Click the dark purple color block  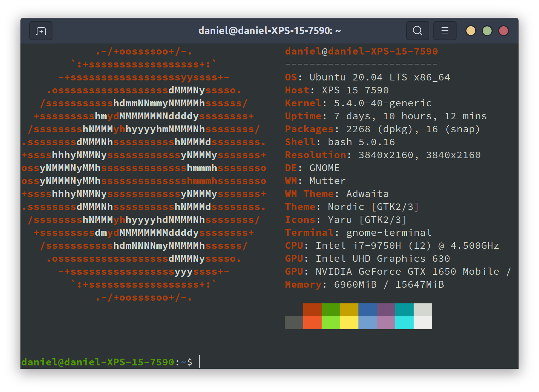(x=386, y=310)
